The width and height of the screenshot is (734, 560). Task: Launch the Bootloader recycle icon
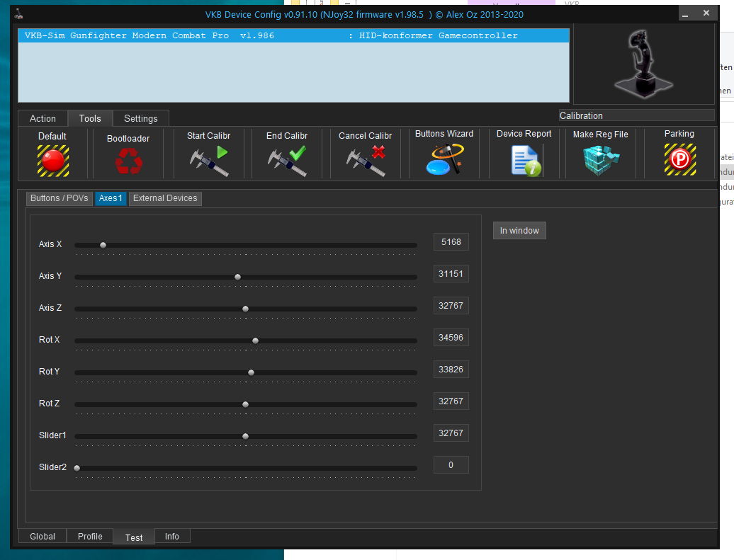click(129, 161)
